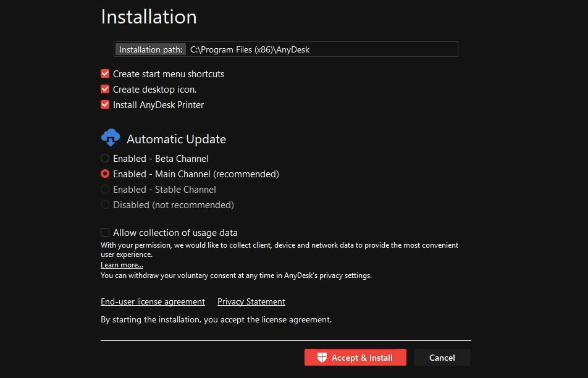This screenshot has height=378, width=588.
Task: Click the license acceptance notice text
Action: pos(216,319)
